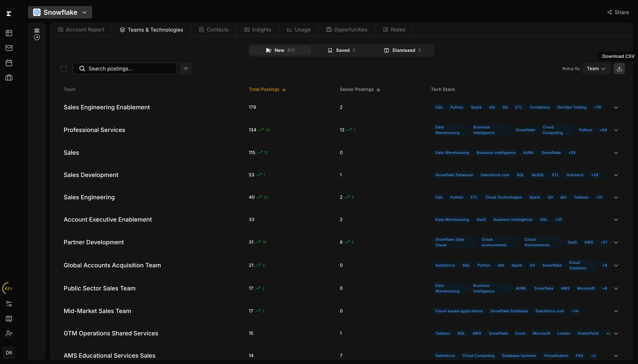Open the mail icon in left sidebar

[9, 48]
